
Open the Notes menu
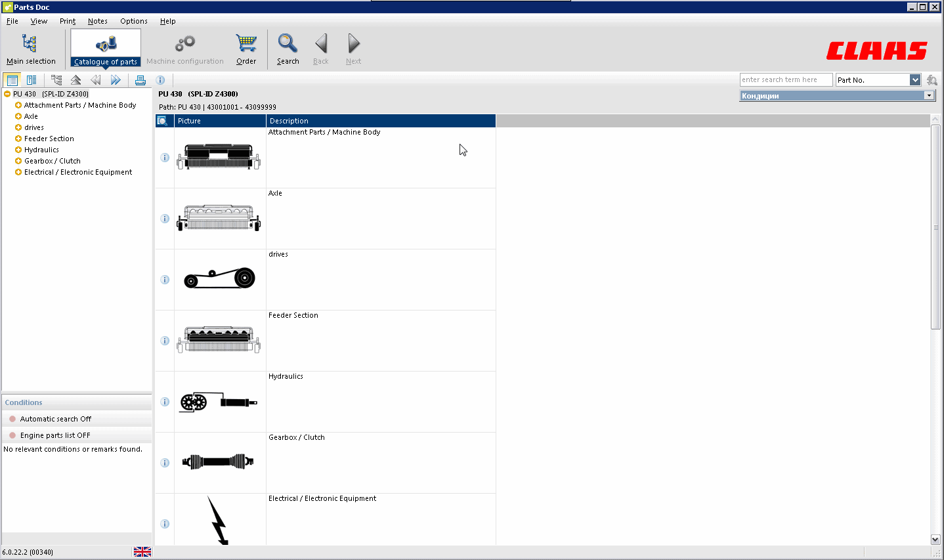click(x=97, y=20)
